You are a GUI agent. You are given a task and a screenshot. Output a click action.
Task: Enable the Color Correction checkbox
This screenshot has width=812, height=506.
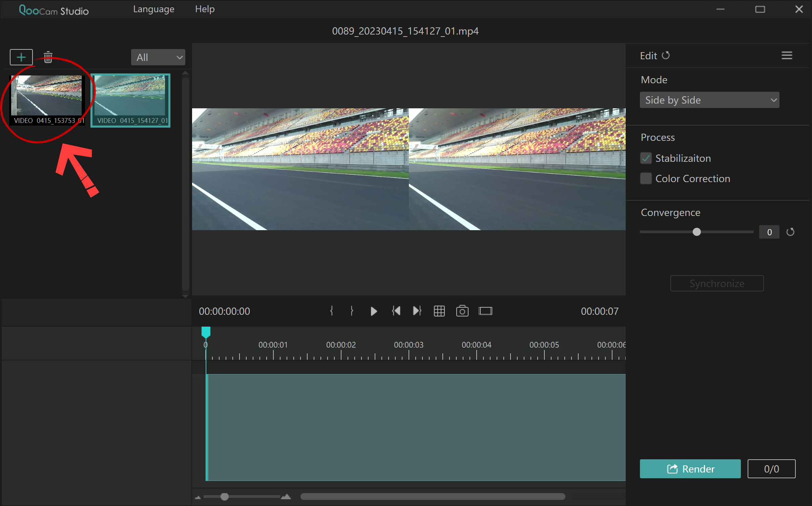pos(646,178)
